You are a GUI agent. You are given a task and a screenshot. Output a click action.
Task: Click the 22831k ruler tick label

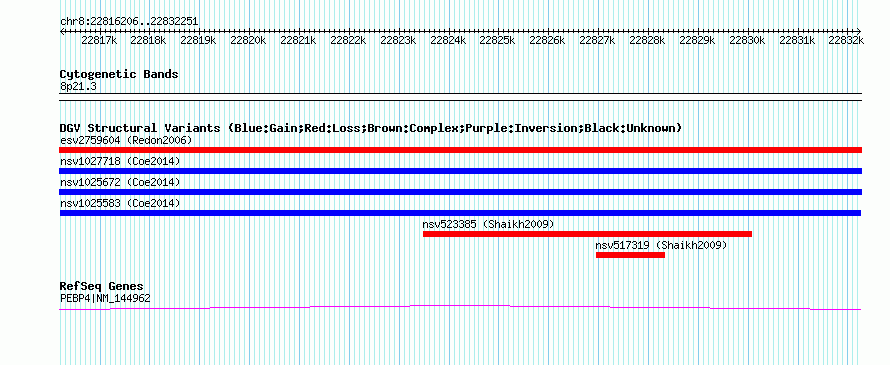point(797,40)
